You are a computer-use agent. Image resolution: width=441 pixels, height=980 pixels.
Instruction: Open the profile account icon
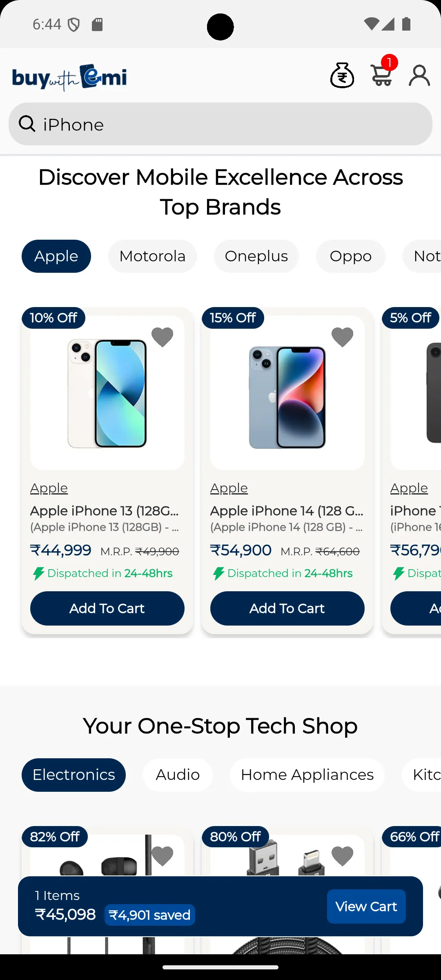[419, 75]
